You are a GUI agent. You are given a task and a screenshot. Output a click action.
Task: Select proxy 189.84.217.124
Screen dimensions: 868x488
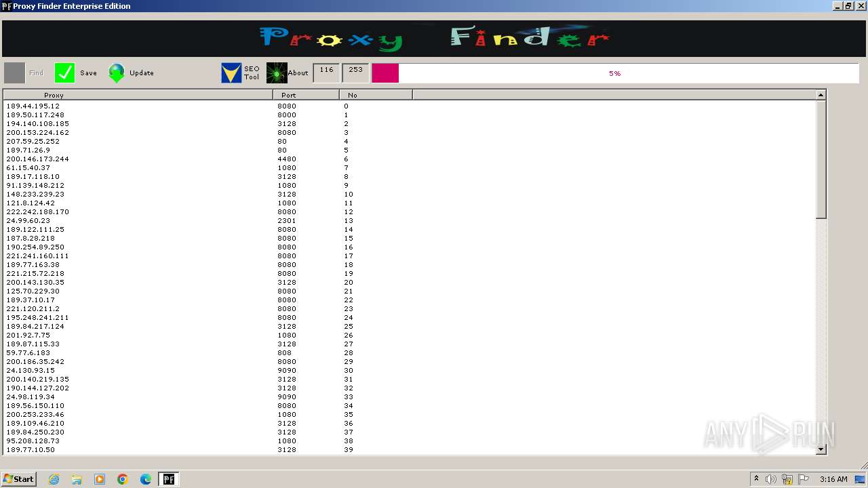(35, 327)
